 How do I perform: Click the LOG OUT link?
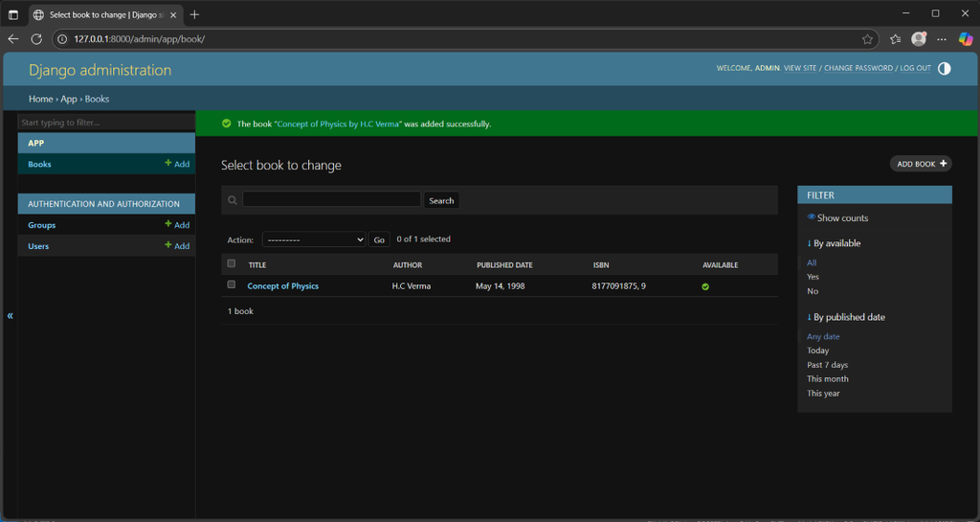click(916, 68)
